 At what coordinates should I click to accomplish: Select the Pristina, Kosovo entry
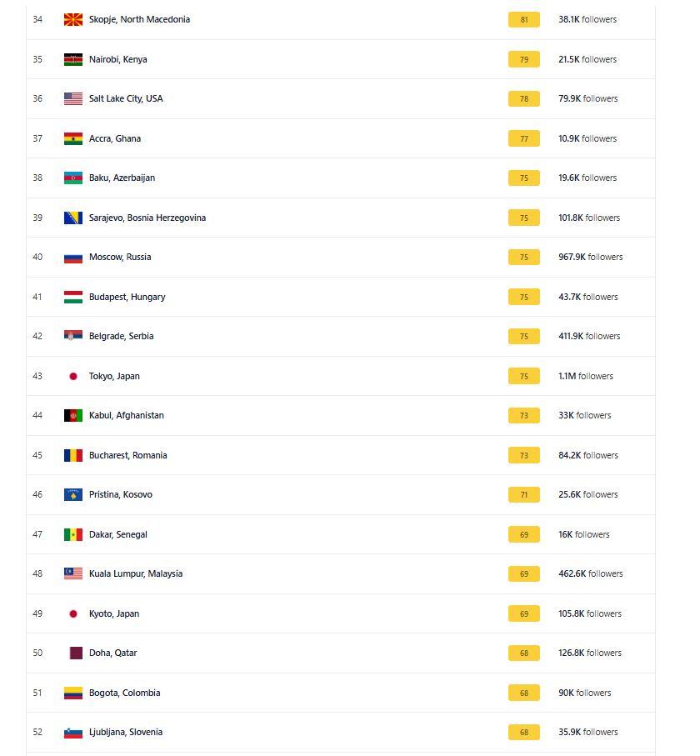tap(120, 494)
